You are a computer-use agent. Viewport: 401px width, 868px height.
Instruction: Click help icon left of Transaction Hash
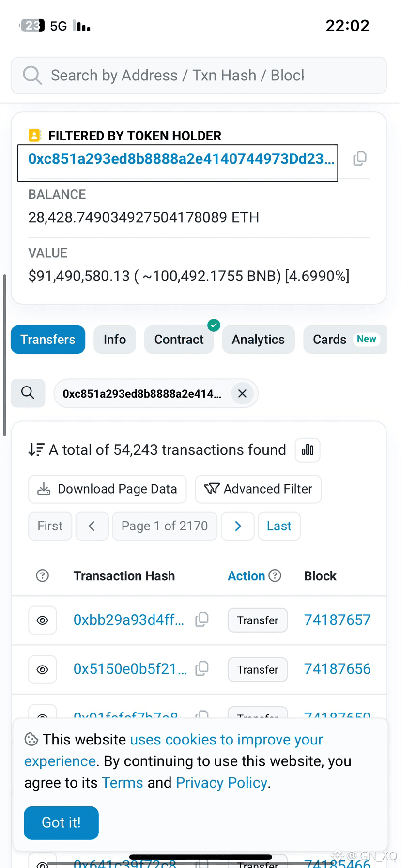[x=43, y=575]
